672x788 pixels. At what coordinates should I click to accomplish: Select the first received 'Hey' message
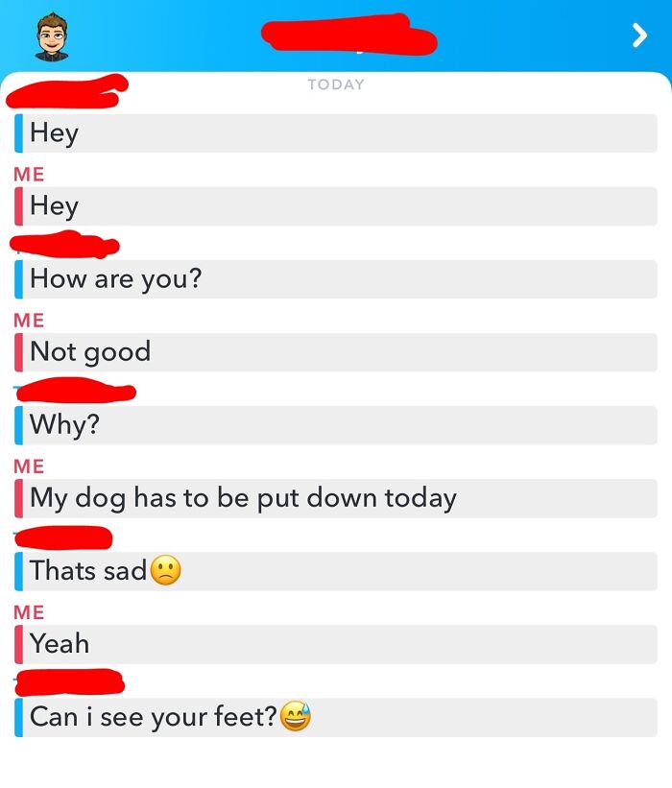(x=336, y=133)
